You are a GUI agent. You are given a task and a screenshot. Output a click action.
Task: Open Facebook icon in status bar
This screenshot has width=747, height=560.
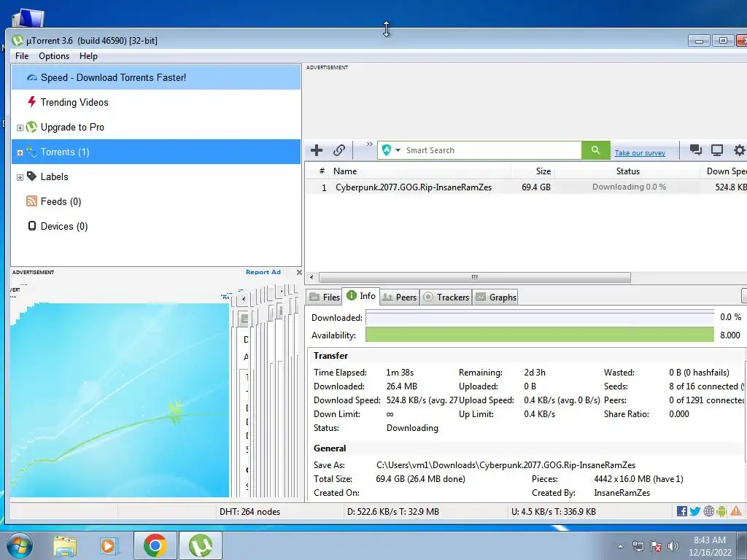682,511
